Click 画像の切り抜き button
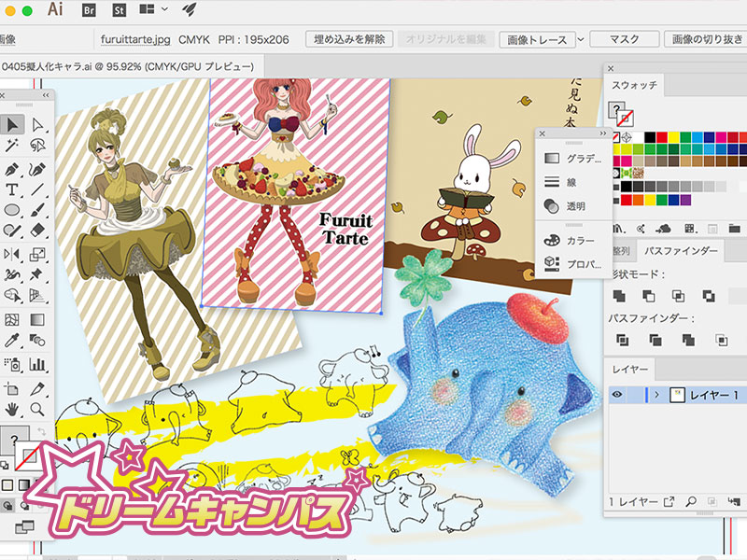 point(707,39)
